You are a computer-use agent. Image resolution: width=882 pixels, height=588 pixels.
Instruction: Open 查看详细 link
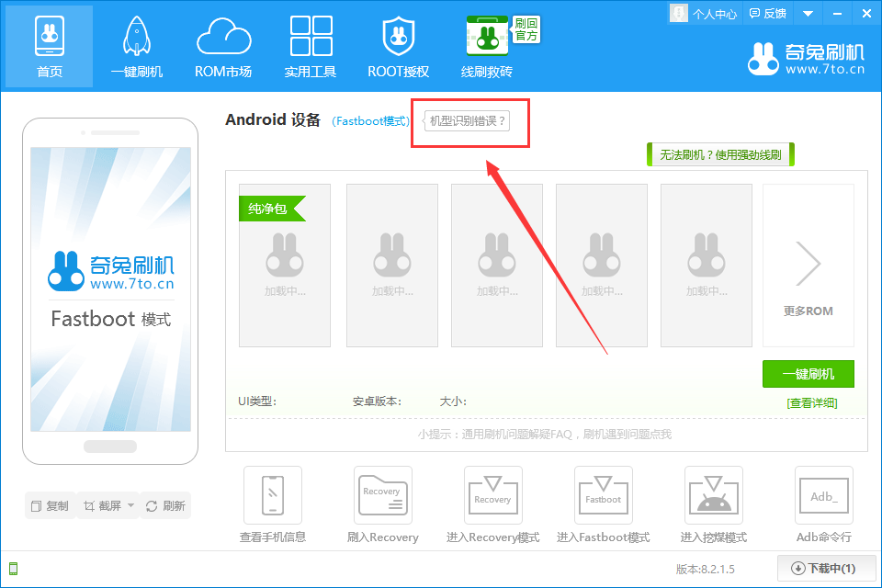click(x=811, y=402)
